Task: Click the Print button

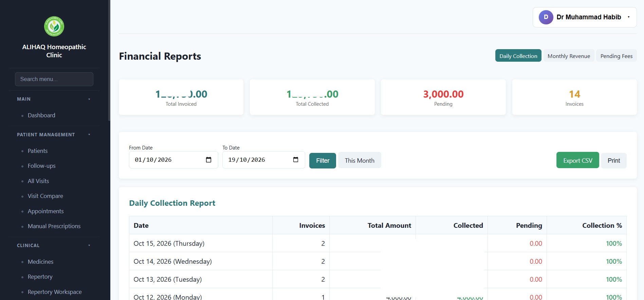Action: point(614,160)
